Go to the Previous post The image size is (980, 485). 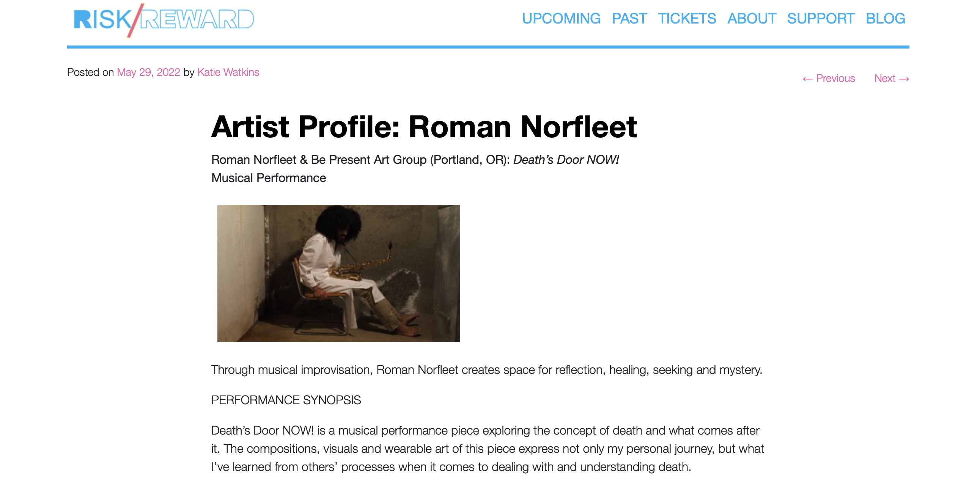[x=829, y=78]
